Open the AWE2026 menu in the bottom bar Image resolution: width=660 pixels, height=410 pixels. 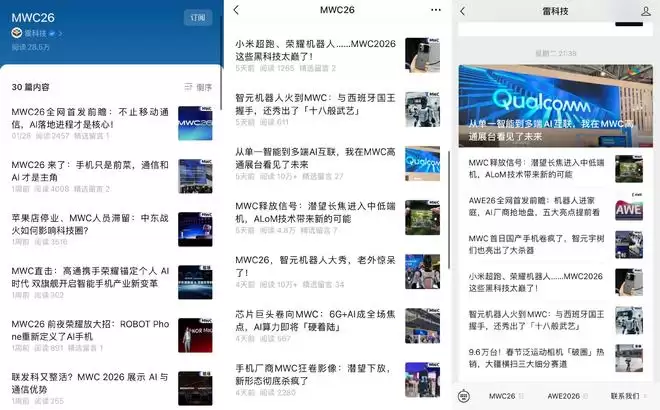[x=567, y=396]
